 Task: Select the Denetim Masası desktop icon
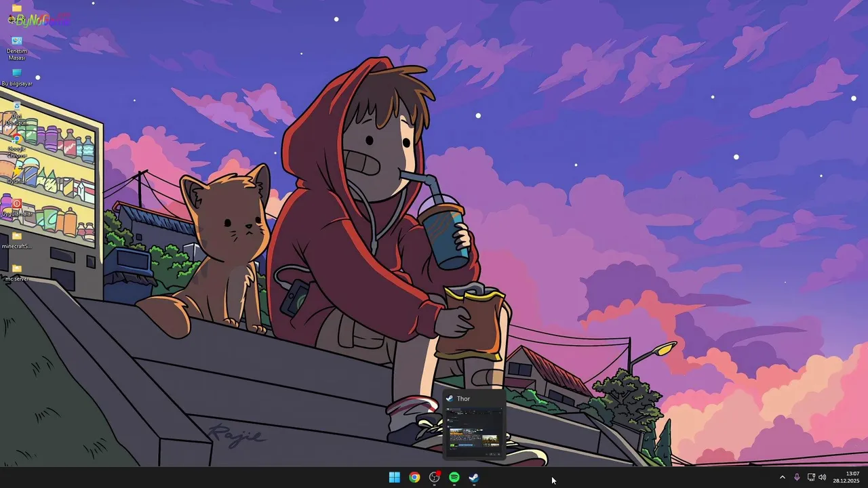[x=17, y=48]
